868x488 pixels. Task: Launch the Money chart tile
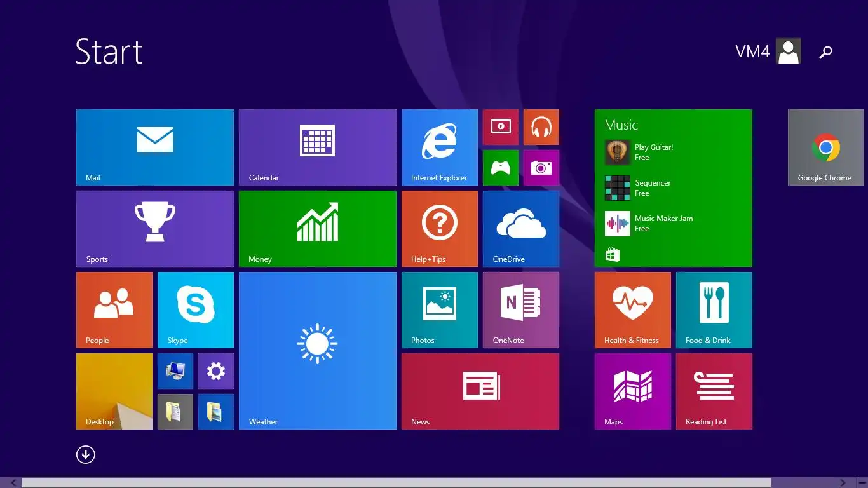[318, 229]
